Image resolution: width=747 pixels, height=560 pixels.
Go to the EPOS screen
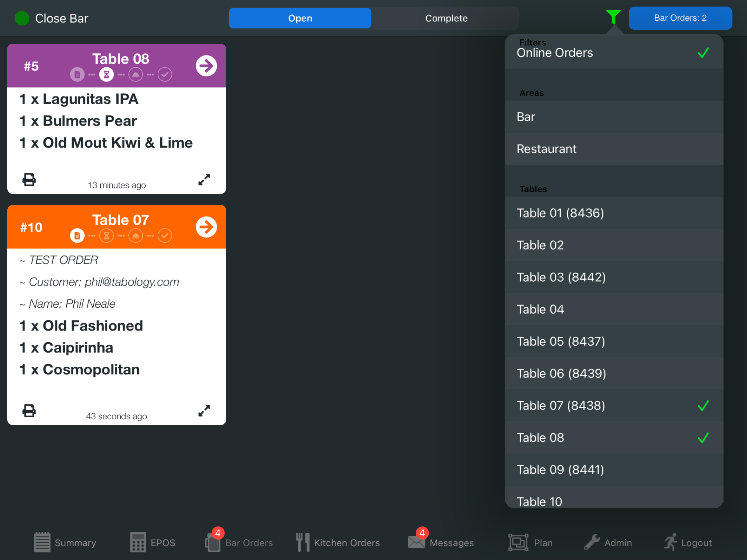[153, 542]
